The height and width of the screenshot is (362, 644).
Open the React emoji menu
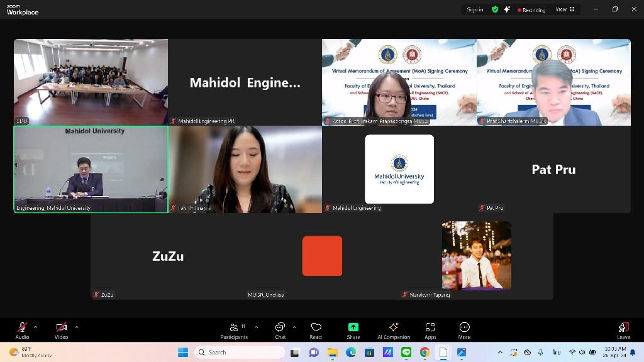click(x=316, y=330)
